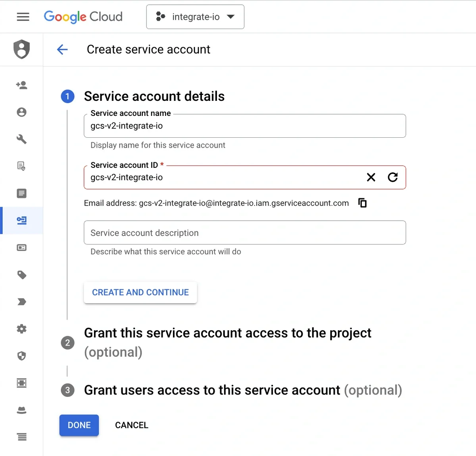Click the Google Cloud logo
The image size is (476, 456).
[83, 17]
